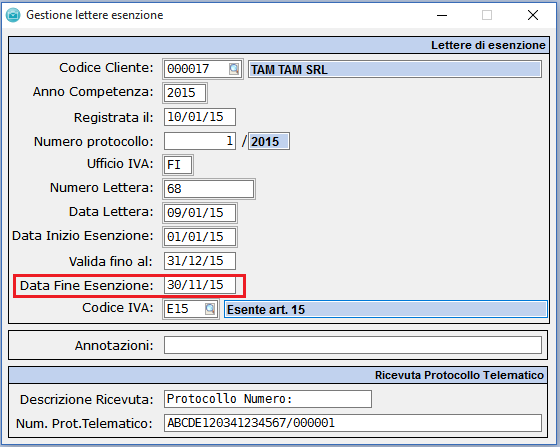Click the Descrizione Ricevuta text field
The width and height of the screenshot is (560, 447).
coord(268,399)
